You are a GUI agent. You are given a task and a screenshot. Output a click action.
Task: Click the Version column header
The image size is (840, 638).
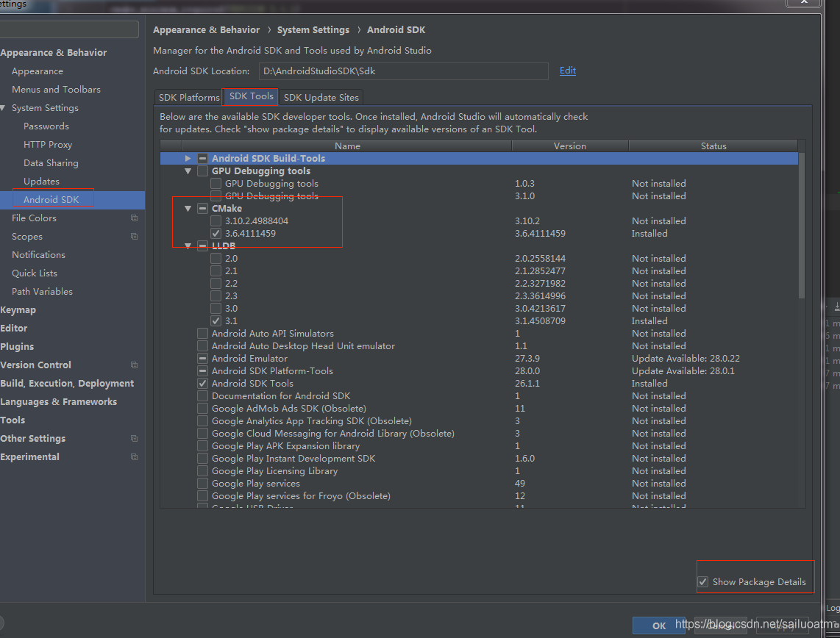coord(570,146)
